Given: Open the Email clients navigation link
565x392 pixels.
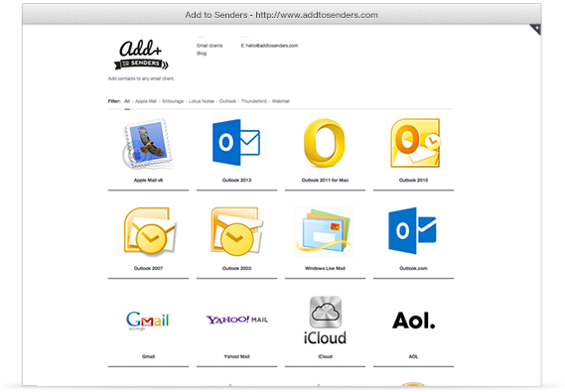Looking at the screenshot, I should [x=210, y=46].
